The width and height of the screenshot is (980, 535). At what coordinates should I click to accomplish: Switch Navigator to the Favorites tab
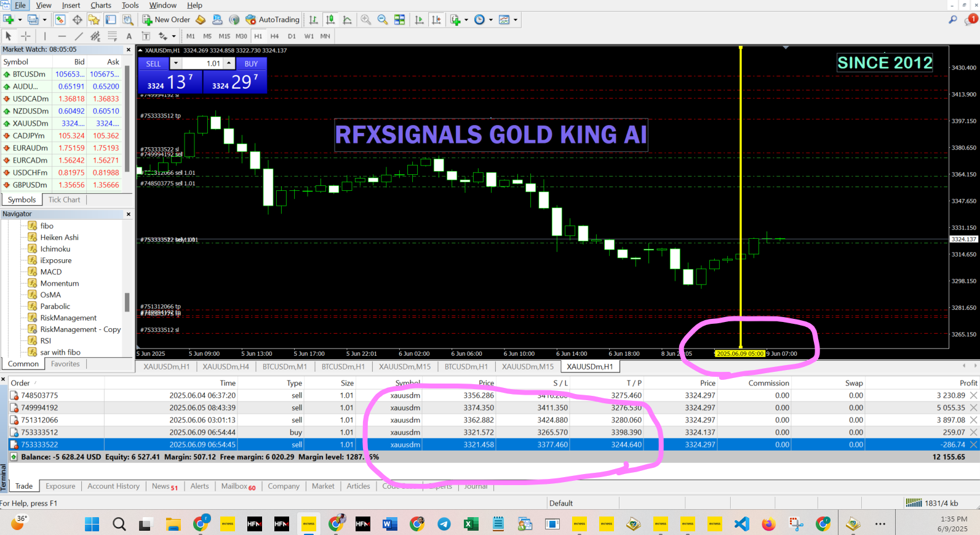(x=65, y=364)
